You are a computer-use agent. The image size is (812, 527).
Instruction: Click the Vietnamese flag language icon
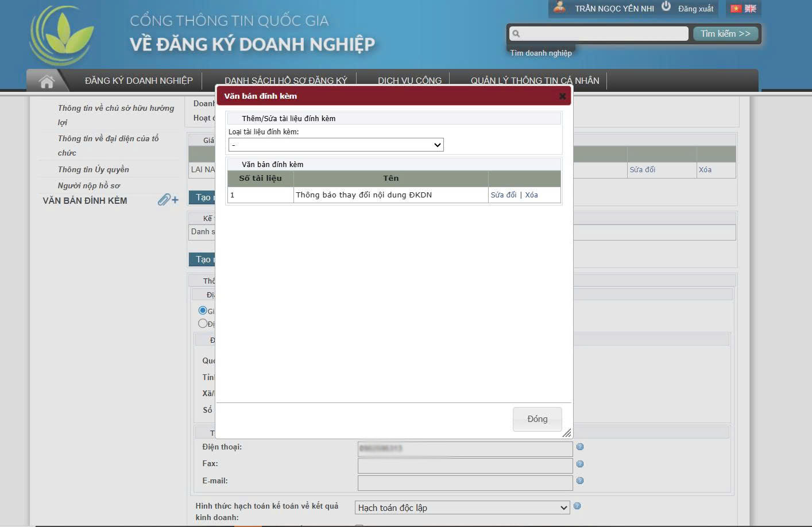(x=736, y=9)
